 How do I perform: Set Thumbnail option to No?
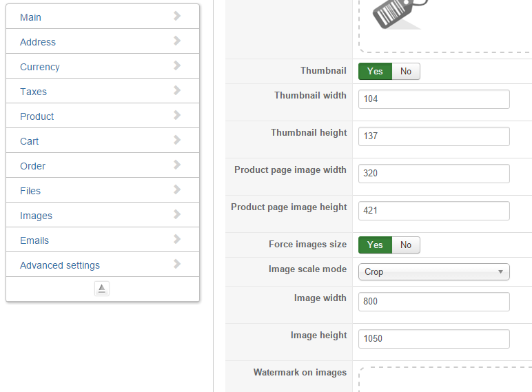(x=406, y=71)
